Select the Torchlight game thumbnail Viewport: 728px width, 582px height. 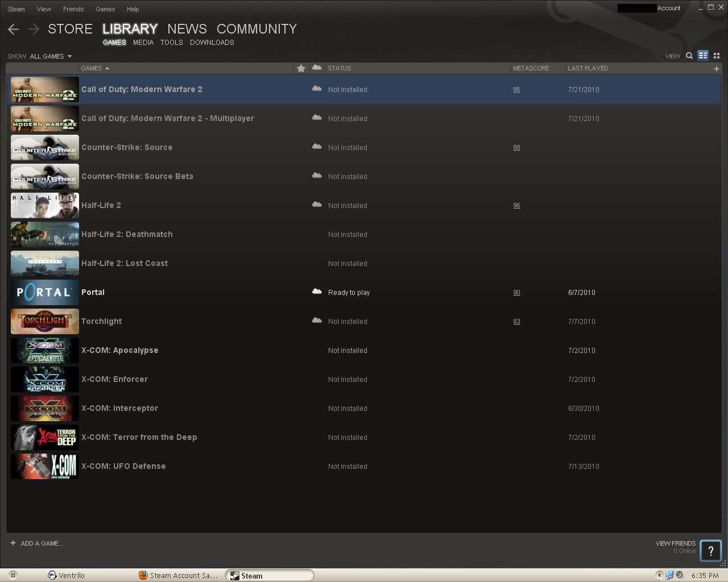point(45,322)
